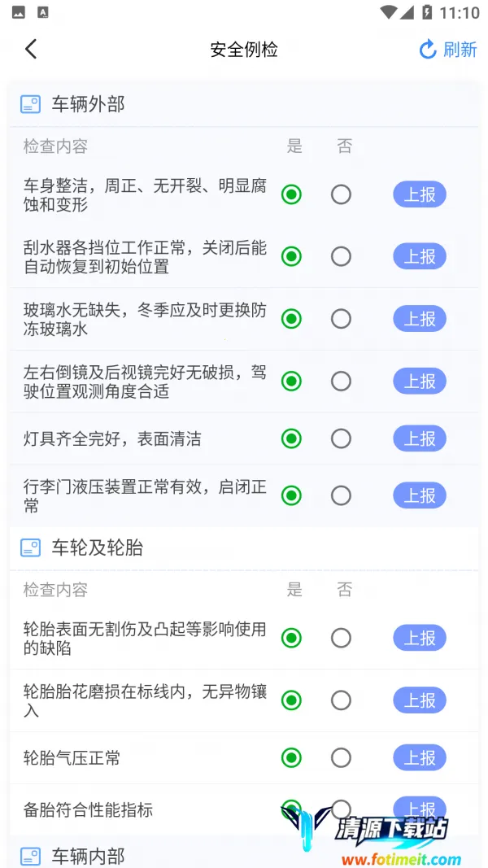
Task: Choose 是 for 行李门液压装置 item
Action: pyautogui.click(x=291, y=495)
